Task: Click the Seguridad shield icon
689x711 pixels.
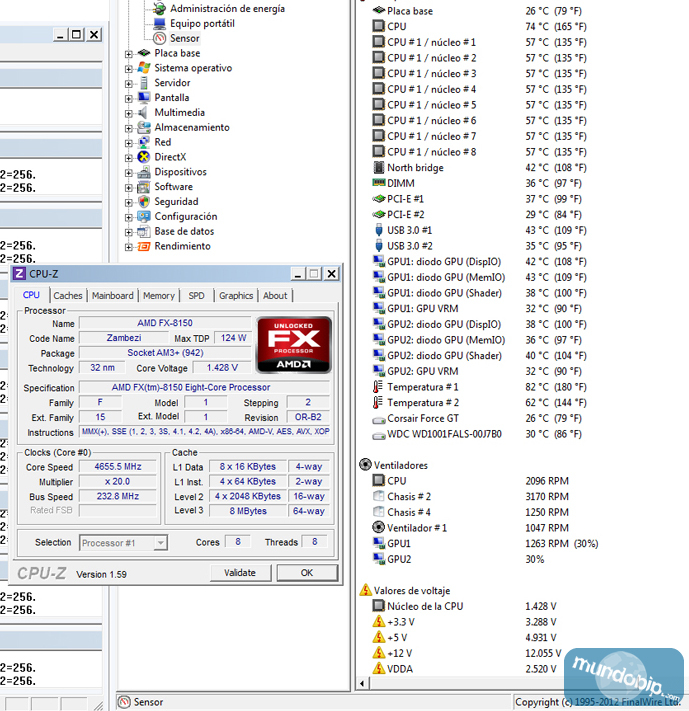Action: coord(144,201)
